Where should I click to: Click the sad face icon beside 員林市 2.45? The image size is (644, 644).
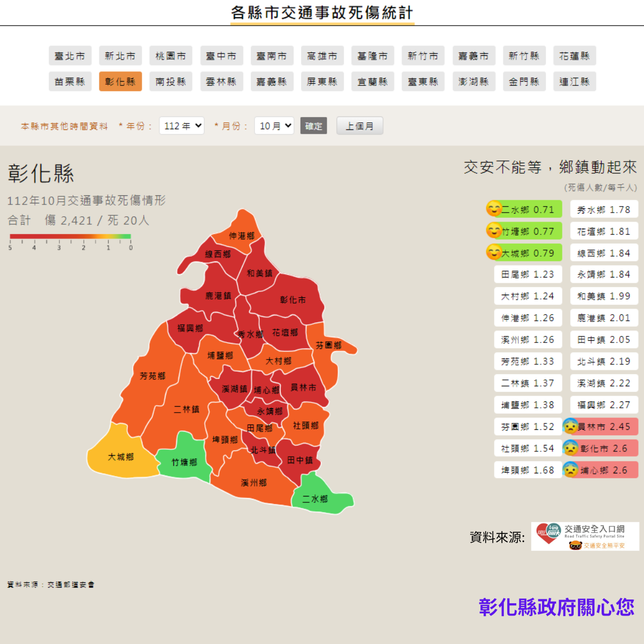tap(570, 426)
